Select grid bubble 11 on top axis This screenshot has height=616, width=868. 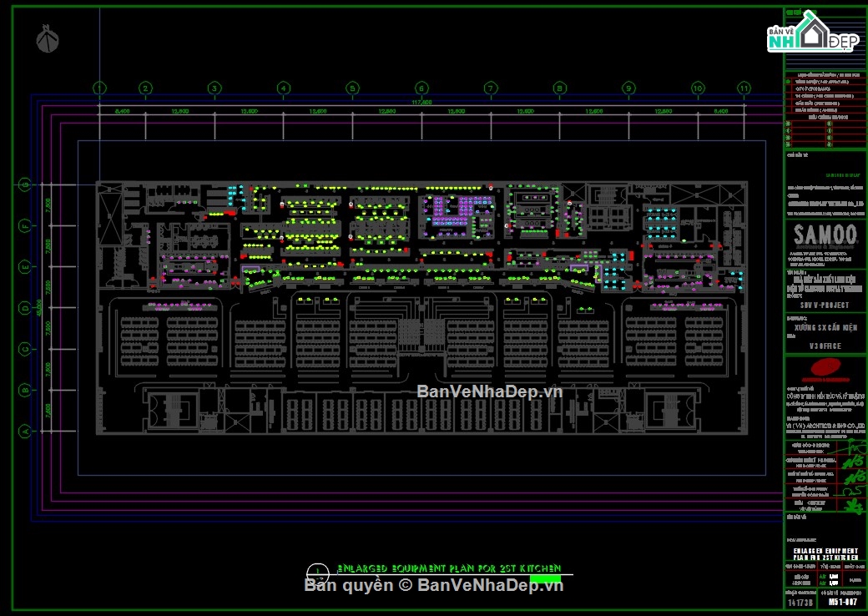pos(743,88)
